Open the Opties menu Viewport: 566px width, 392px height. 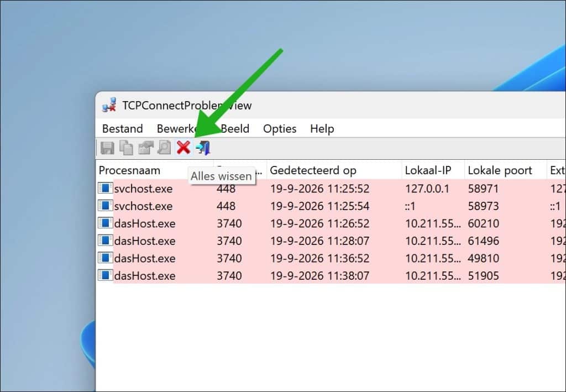click(279, 128)
